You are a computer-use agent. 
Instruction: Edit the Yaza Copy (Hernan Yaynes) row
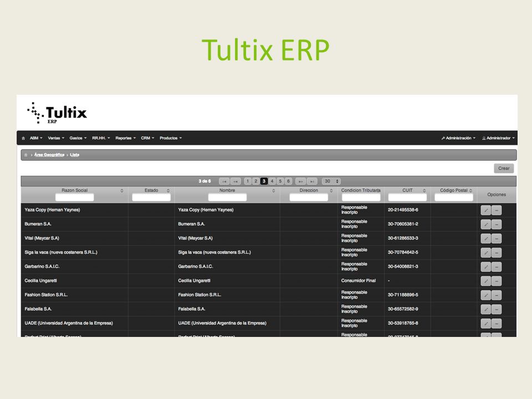click(485, 211)
